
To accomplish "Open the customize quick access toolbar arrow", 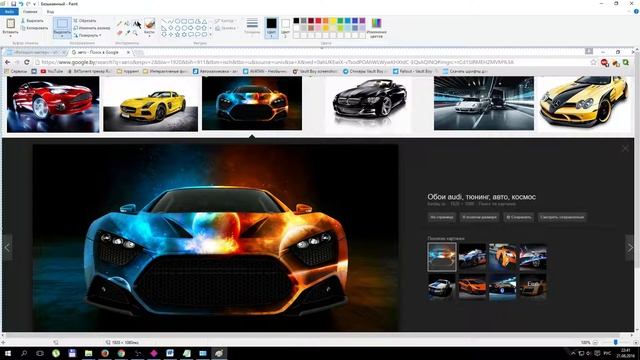I will [x=35, y=4].
